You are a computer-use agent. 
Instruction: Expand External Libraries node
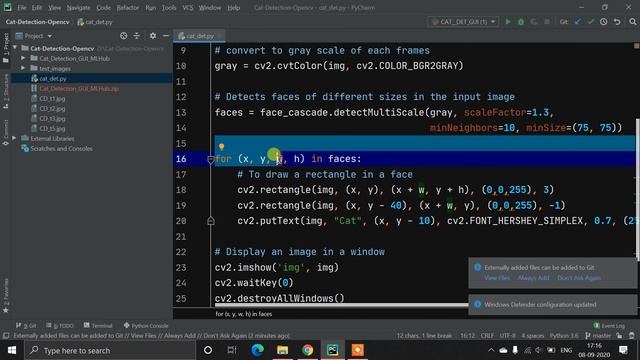pyautogui.click(x=14, y=138)
